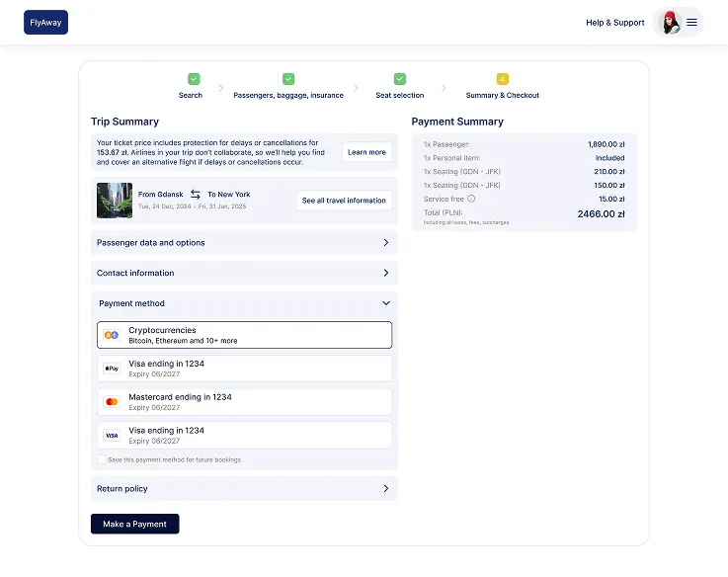The height and width of the screenshot is (577, 728).
Task: Click the Summary & Checkout step 4 icon
Action: (502, 79)
